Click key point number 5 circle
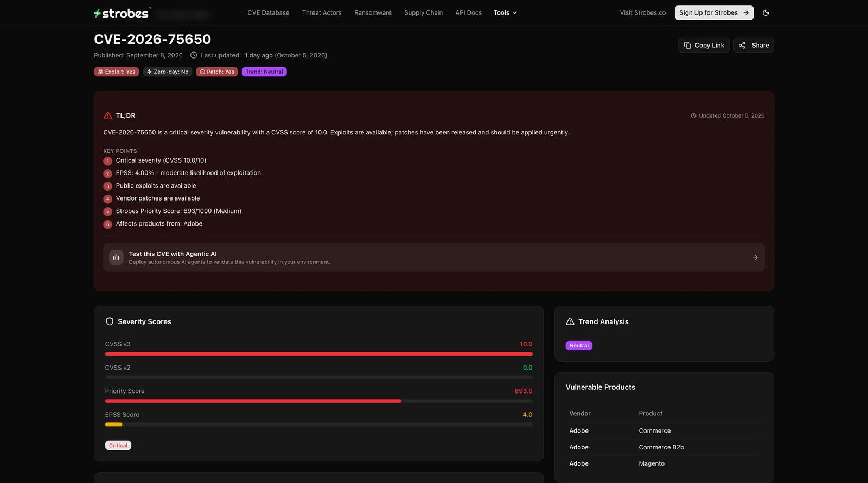Screen dimensions: 868x483 pos(107,211)
